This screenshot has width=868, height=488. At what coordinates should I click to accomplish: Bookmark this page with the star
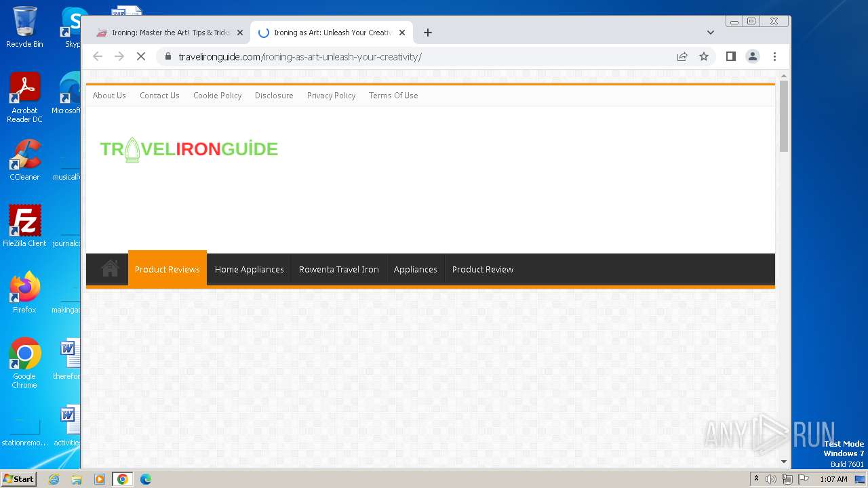704,57
